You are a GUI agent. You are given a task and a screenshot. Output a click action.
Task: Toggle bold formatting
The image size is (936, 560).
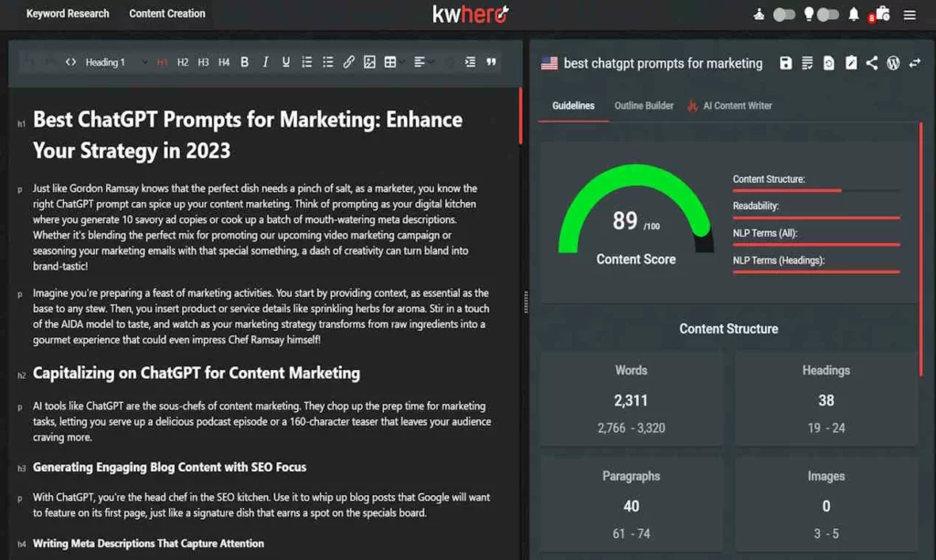(x=244, y=62)
